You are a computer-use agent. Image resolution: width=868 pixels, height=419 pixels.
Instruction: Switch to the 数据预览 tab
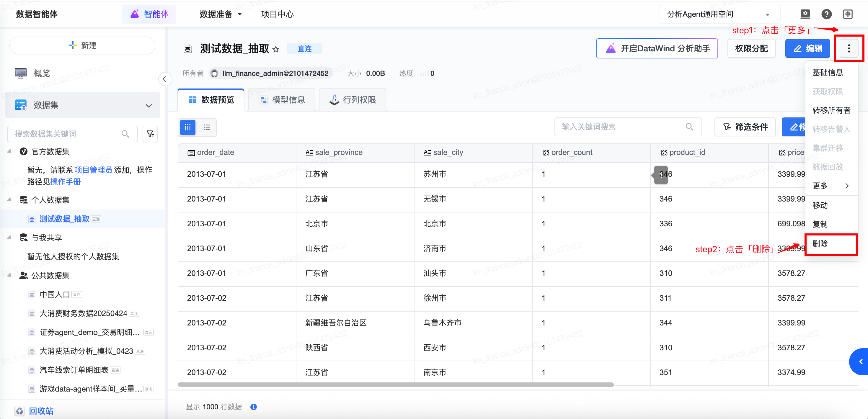coord(211,100)
